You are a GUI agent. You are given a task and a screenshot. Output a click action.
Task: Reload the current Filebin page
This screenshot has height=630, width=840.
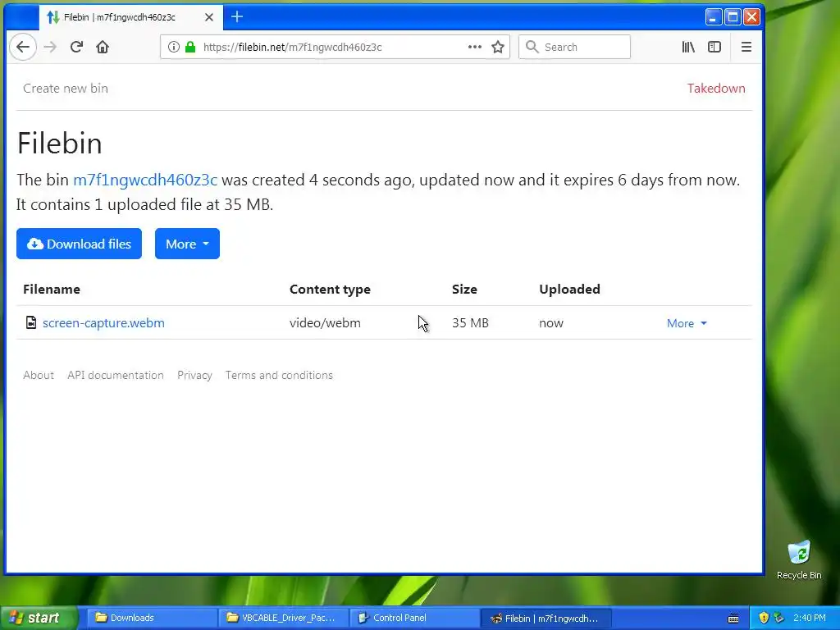76,47
